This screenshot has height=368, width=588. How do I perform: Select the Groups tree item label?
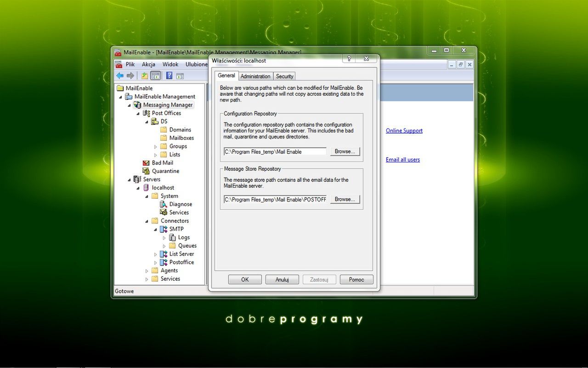178,146
